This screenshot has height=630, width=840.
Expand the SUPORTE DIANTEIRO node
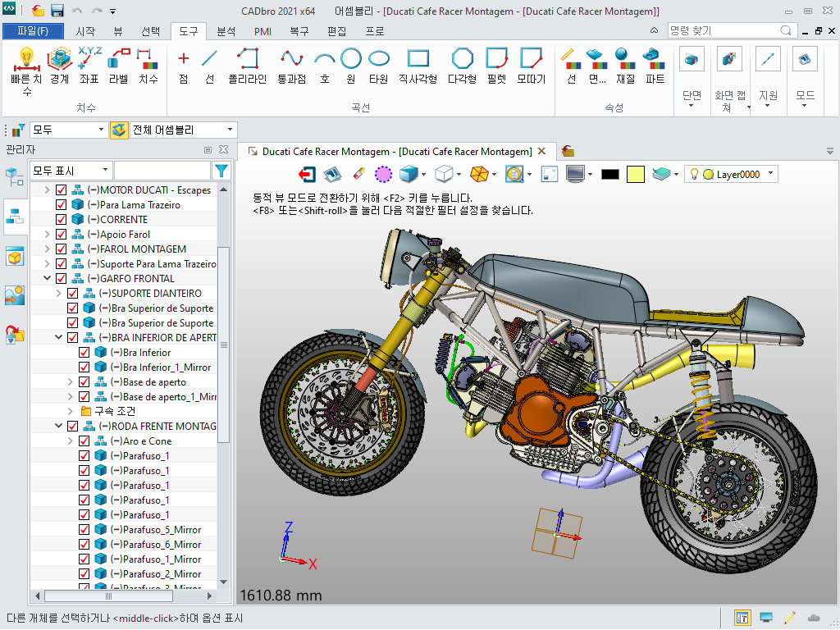pyautogui.click(x=59, y=294)
